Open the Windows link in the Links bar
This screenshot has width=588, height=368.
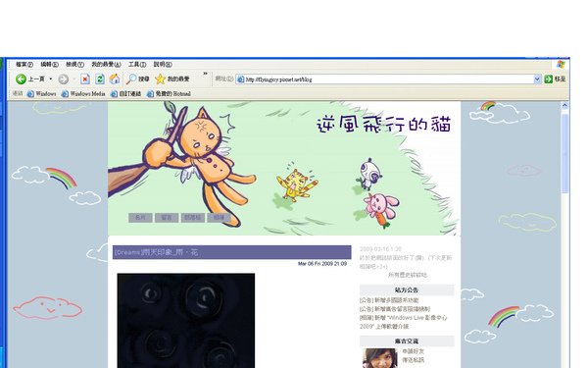pyautogui.click(x=41, y=93)
